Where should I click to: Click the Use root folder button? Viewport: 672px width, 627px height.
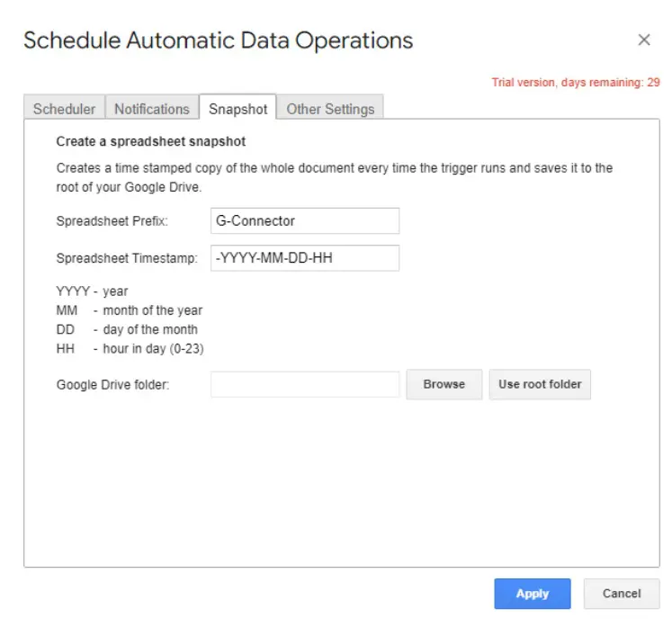pos(540,384)
